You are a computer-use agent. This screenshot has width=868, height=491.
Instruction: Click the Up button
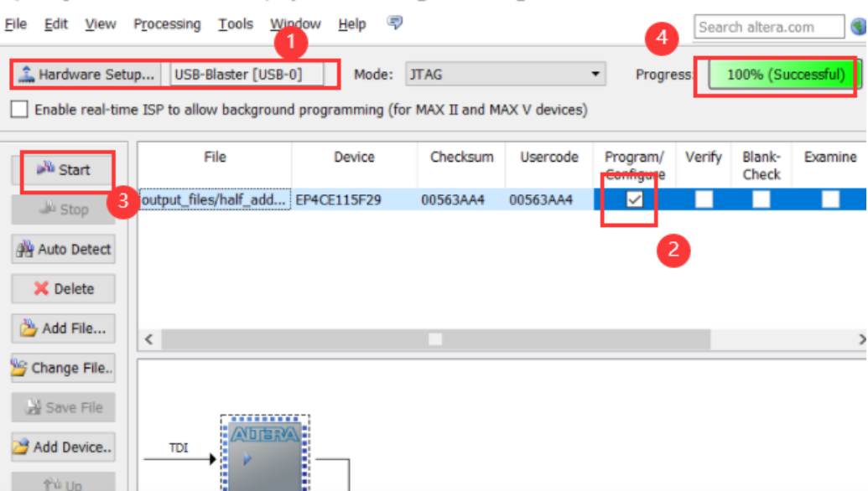tap(64, 482)
